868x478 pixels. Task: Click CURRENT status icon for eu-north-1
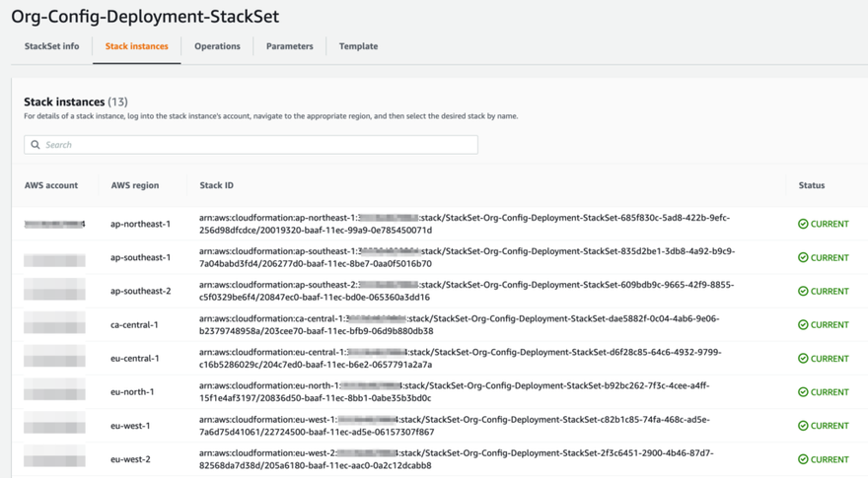point(803,392)
